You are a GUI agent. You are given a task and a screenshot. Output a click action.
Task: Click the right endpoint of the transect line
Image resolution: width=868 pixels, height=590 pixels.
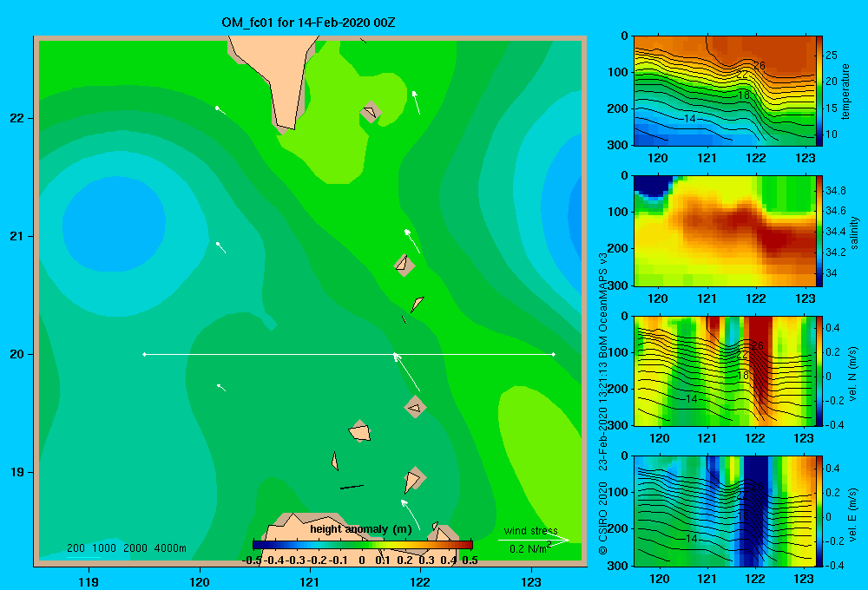554,354
